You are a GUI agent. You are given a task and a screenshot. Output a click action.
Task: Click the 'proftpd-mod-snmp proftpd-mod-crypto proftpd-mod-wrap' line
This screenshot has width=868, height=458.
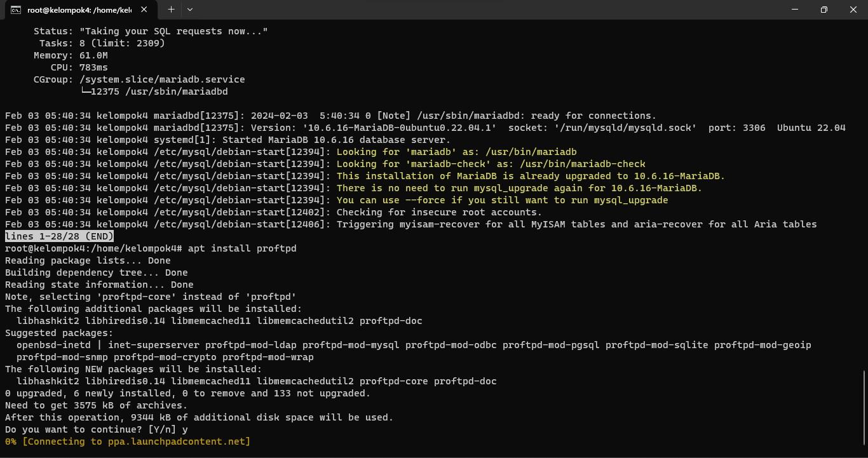tap(165, 357)
